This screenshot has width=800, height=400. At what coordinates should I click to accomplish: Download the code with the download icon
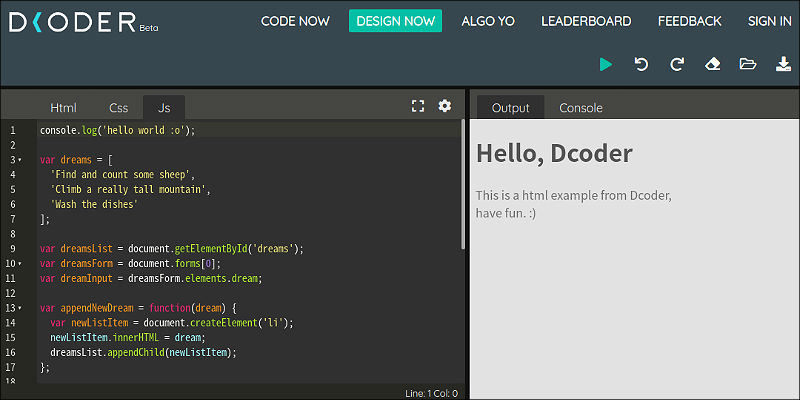tap(783, 64)
